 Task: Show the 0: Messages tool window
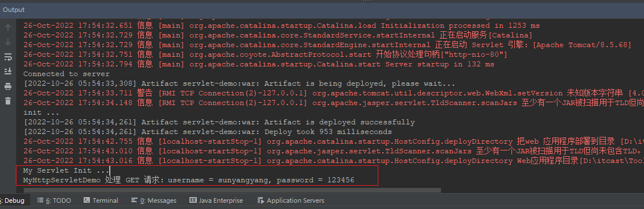[154, 200]
